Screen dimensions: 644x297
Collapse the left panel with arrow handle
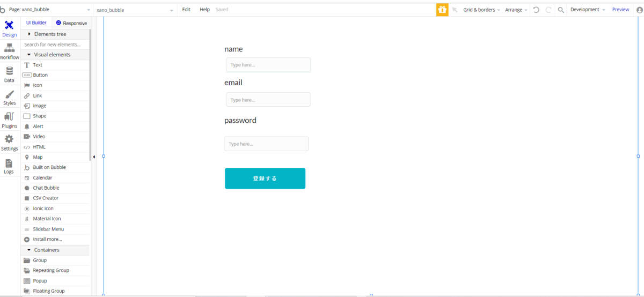coord(94,157)
